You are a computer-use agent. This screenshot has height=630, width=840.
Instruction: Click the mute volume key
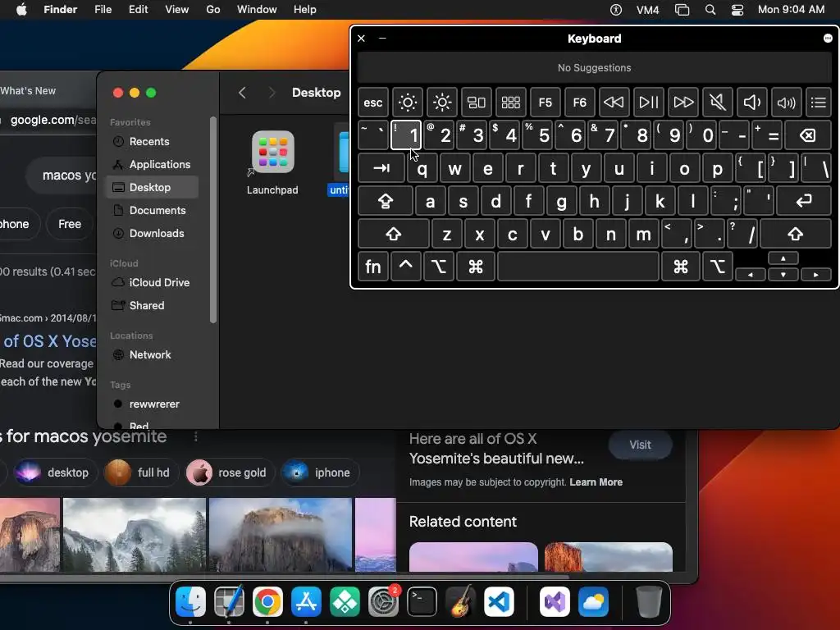(717, 102)
